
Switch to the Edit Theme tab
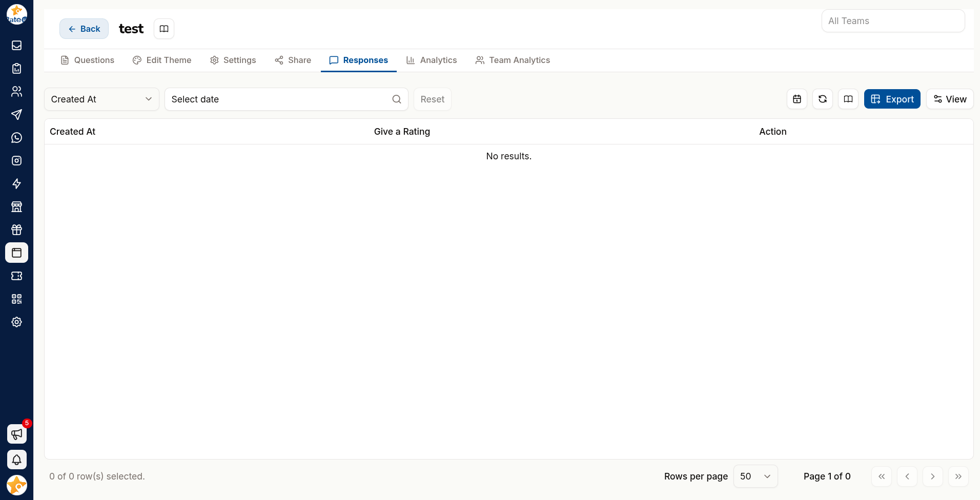pos(162,60)
